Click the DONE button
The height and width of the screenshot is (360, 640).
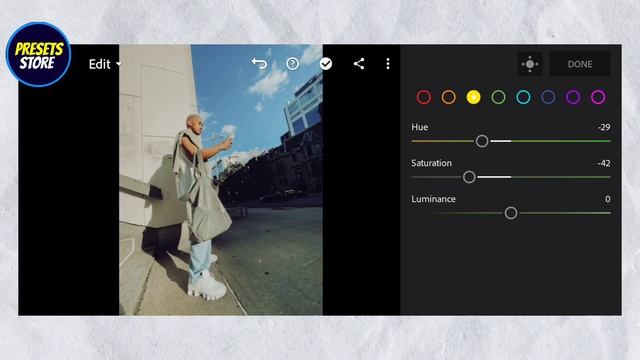click(580, 64)
